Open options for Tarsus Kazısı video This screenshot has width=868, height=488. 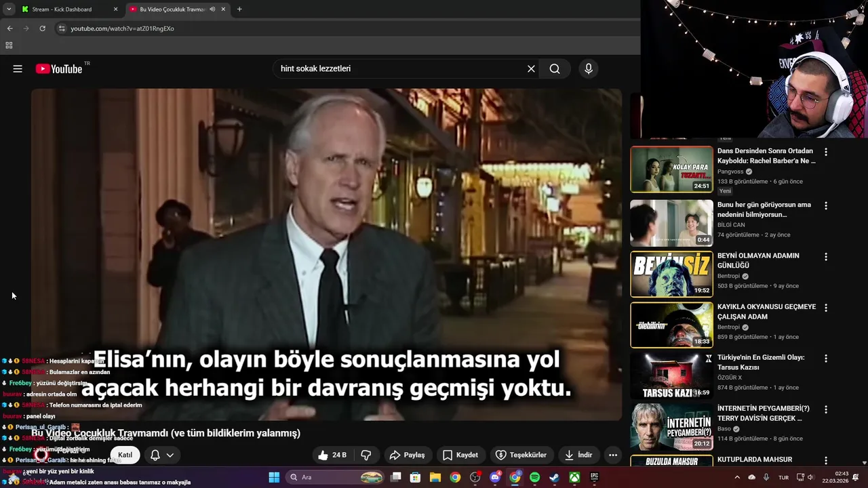pos(826,359)
